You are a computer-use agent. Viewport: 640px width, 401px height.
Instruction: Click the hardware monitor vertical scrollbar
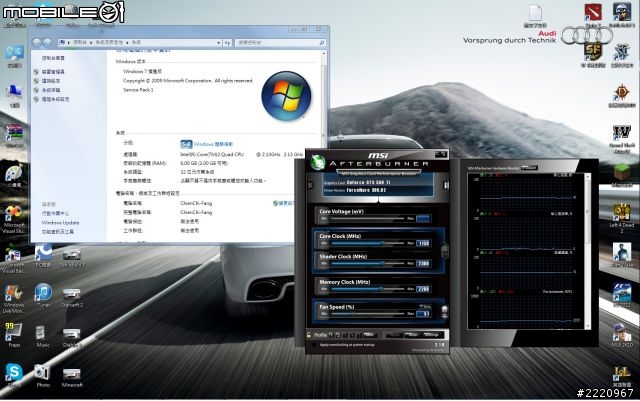tap(587, 251)
